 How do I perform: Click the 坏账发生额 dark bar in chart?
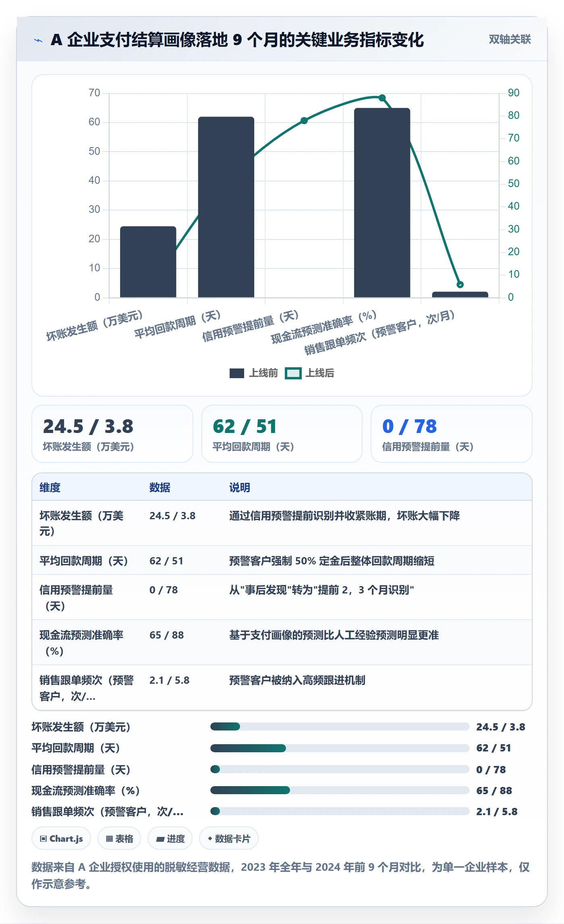coord(148,262)
